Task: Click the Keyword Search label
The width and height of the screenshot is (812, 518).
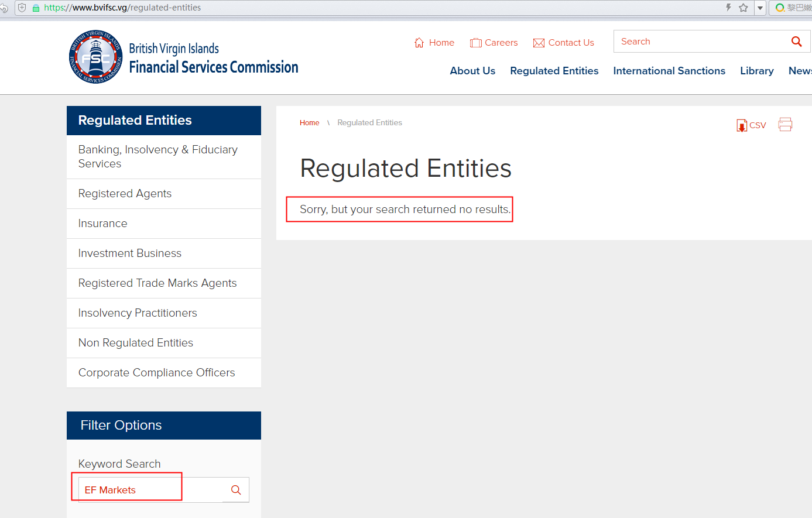Action: point(119,464)
